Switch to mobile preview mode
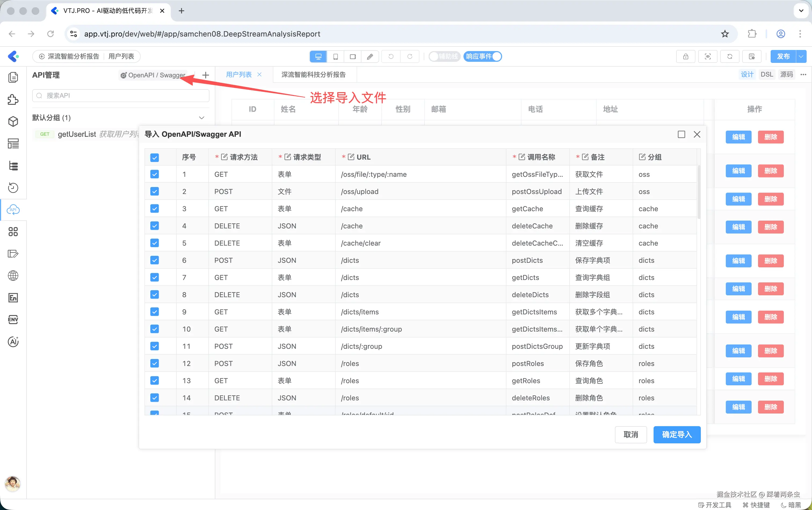The width and height of the screenshot is (812, 510). (335, 56)
